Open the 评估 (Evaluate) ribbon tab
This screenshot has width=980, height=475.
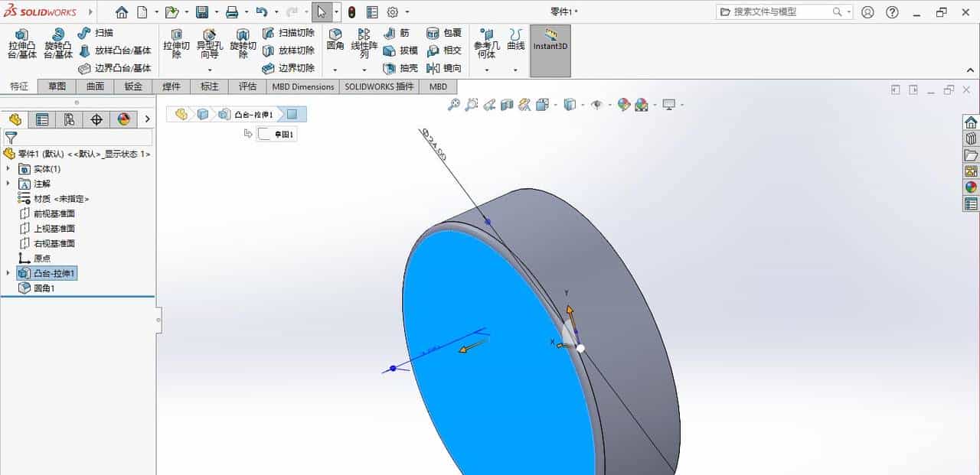[247, 86]
